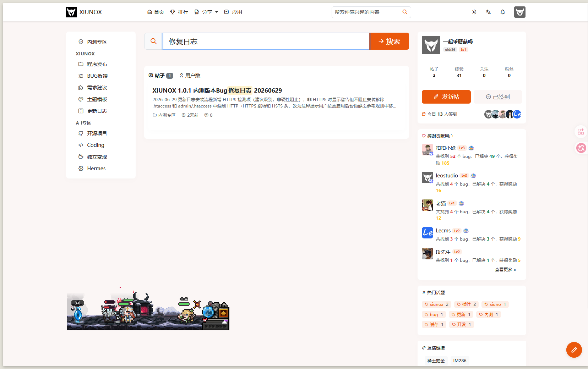The width and height of the screenshot is (588, 369).
Task: Switch to the 帖子 tab
Action: point(160,76)
